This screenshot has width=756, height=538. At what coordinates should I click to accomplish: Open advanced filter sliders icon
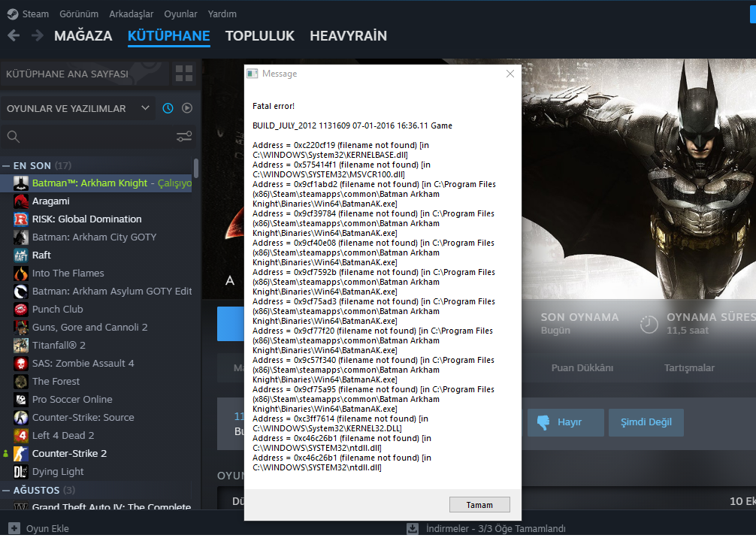(183, 137)
